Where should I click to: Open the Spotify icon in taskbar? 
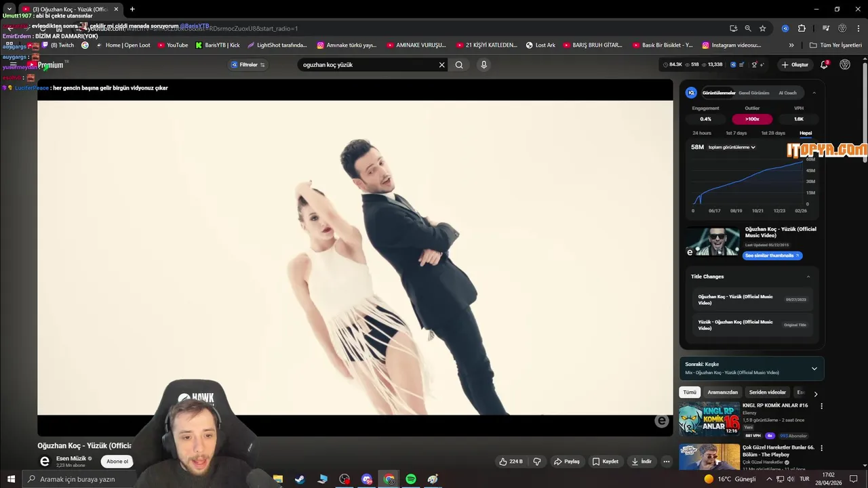click(411, 479)
